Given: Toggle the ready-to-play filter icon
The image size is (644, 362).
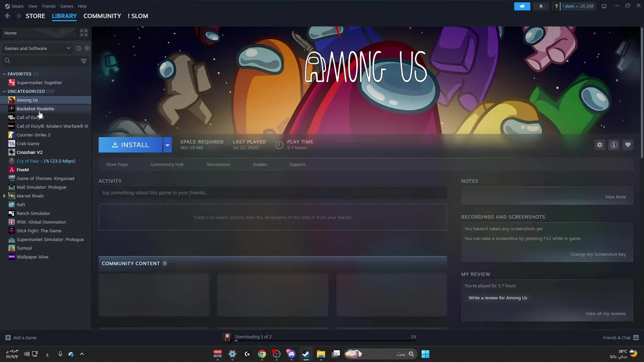Looking at the screenshot, I should (87, 48).
